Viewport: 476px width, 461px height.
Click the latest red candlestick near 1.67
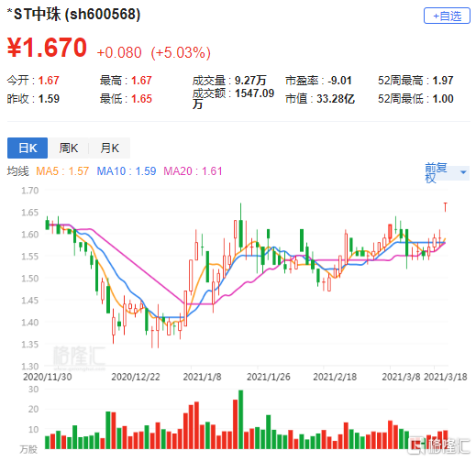(x=446, y=207)
